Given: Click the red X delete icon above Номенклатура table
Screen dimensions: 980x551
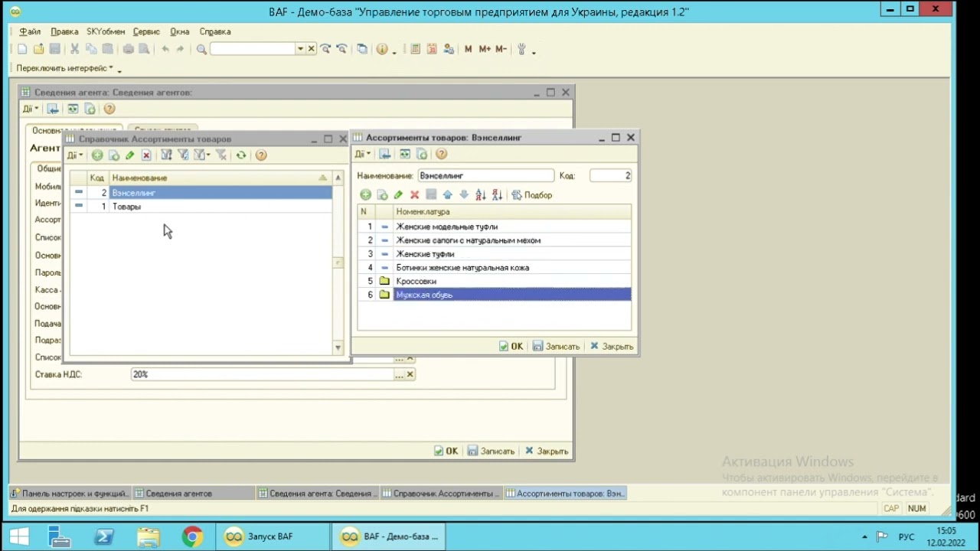Looking at the screenshot, I should tap(415, 195).
